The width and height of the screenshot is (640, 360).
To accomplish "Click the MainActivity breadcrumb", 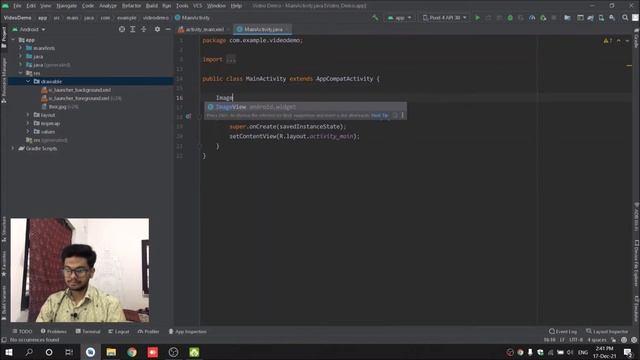I will click(x=192, y=18).
